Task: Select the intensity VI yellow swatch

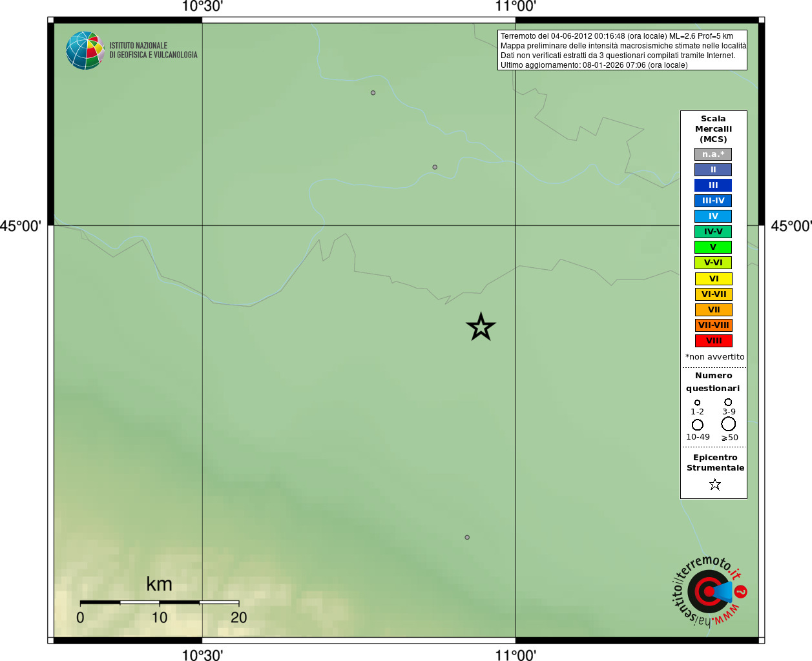Action: [x=713, y=279]
